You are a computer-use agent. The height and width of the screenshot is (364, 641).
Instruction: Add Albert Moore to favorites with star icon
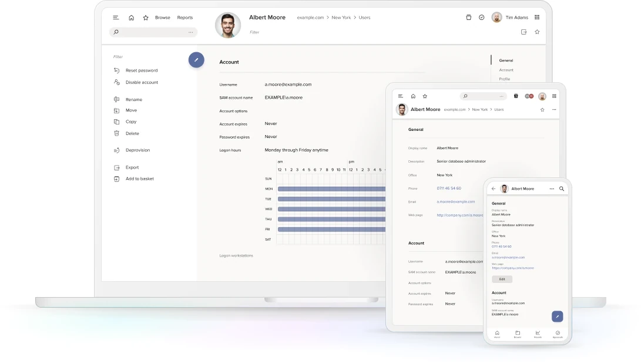pos(537,32)
